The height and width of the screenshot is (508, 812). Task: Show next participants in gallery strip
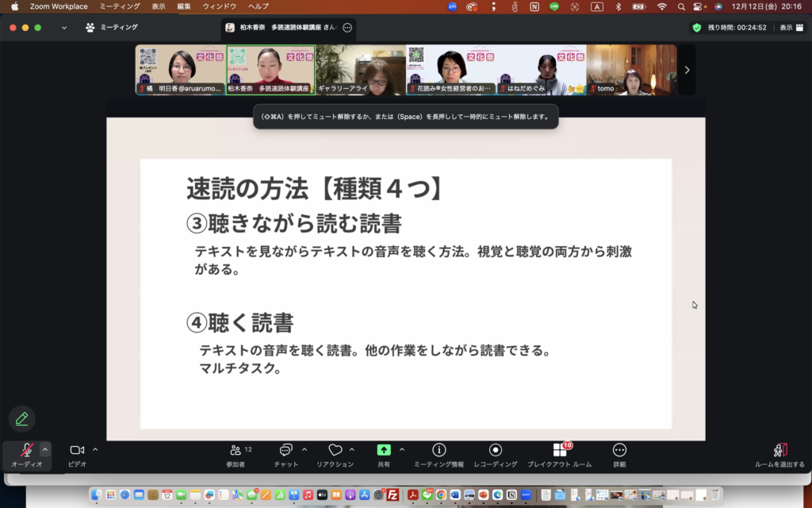(687, 70)
